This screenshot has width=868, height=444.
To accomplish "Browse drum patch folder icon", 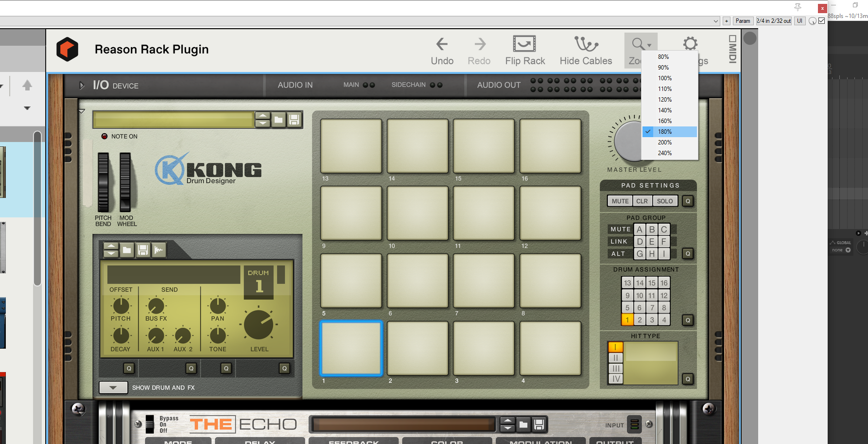I will coord(127,250).
